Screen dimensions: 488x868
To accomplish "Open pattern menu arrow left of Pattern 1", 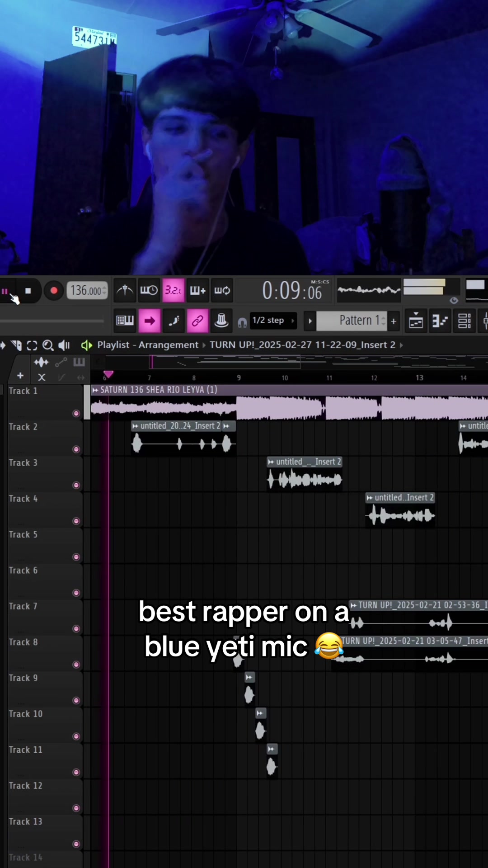I will 310,321.
